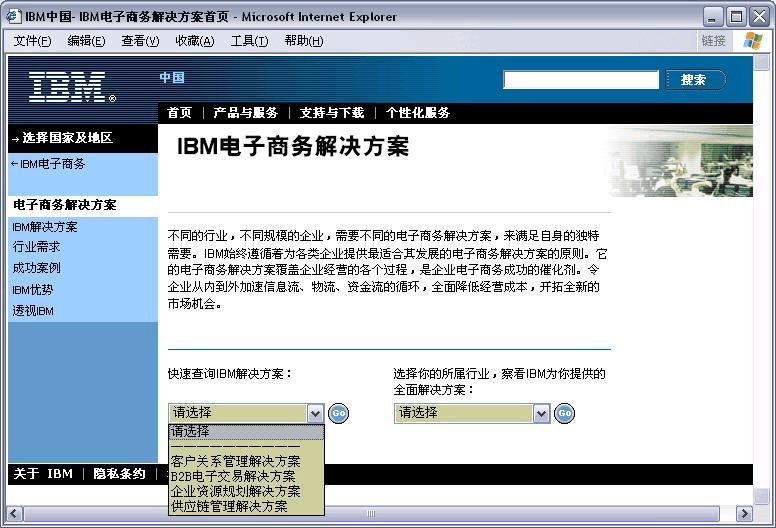Open the 文件(F) menu
776x528 pixels.
32,41
